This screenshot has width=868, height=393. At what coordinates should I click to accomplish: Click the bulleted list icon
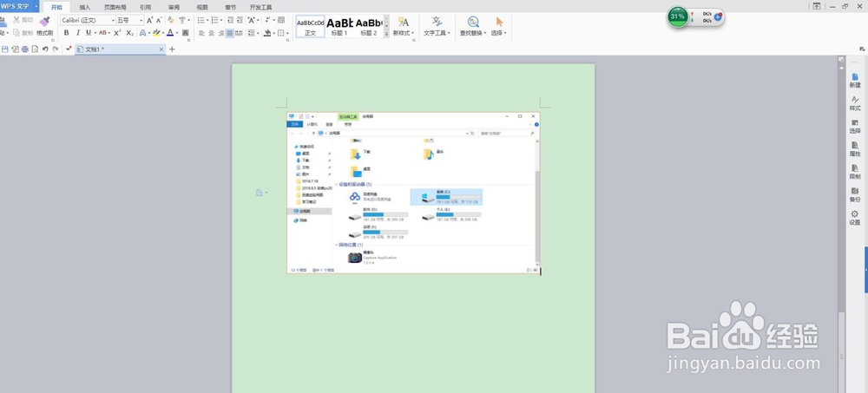tap(201, 20)
